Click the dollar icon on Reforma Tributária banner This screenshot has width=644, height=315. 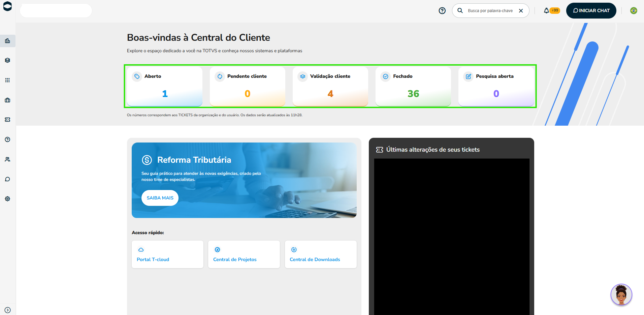click(x=147, y=160)
